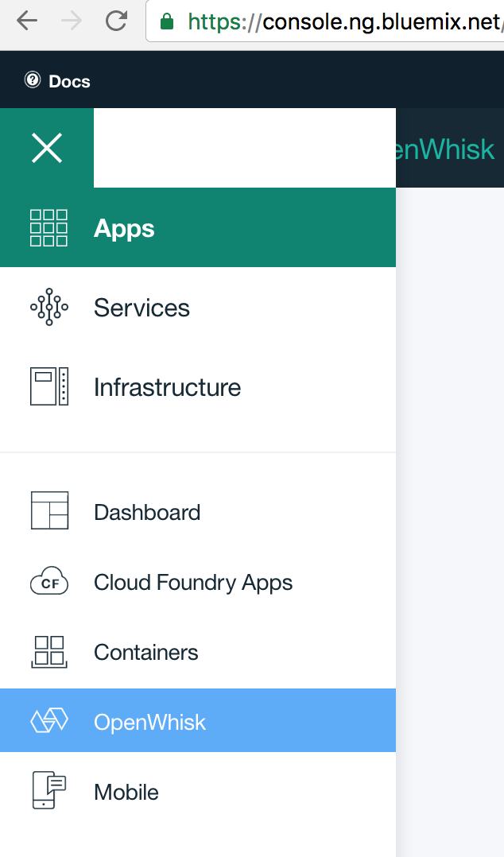The image size is (504, 857).
Task: Open the Docs link
Action: point(69,81)
